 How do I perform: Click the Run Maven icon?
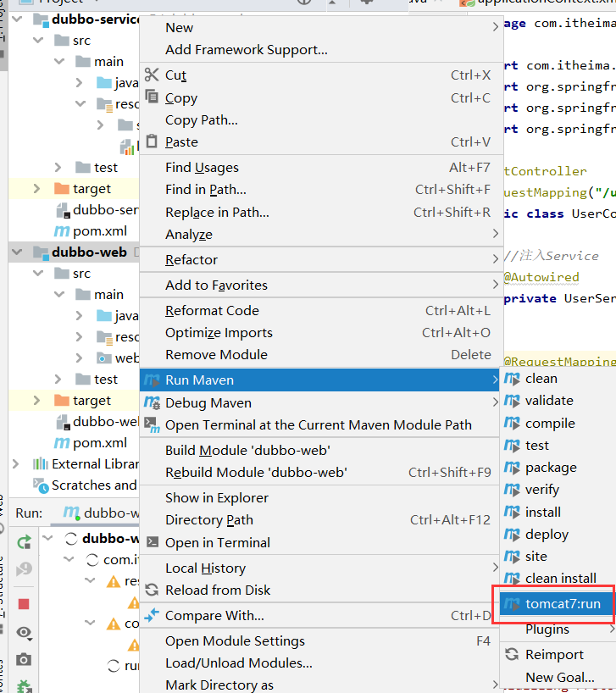[x=152, y=380]
